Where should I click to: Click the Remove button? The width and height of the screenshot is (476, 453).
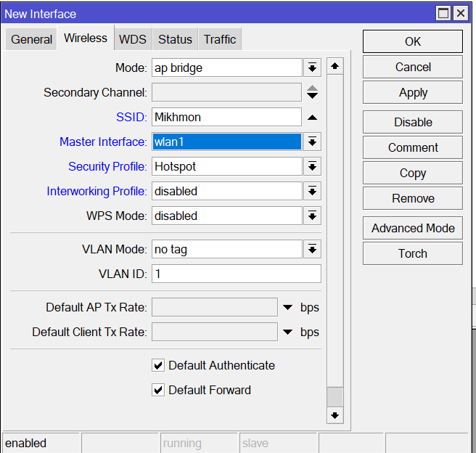tap(413, 198)
